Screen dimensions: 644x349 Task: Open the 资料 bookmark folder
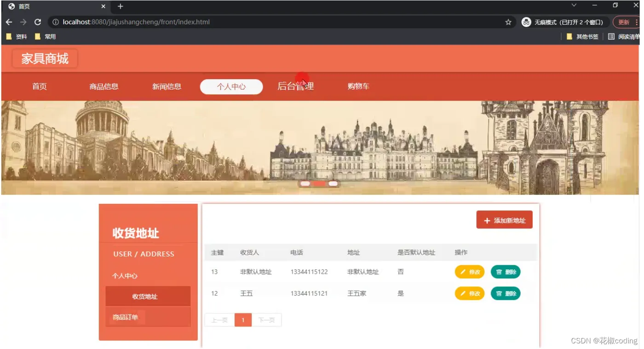pyautogui.click(x=17, y=37)
